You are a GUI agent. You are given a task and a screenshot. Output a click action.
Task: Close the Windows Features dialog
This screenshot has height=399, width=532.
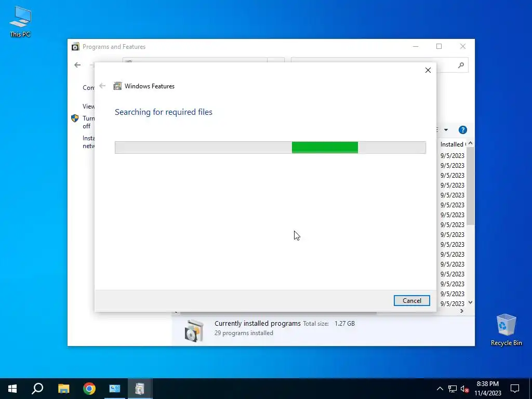pyautogui.click(x=428, y=70)
